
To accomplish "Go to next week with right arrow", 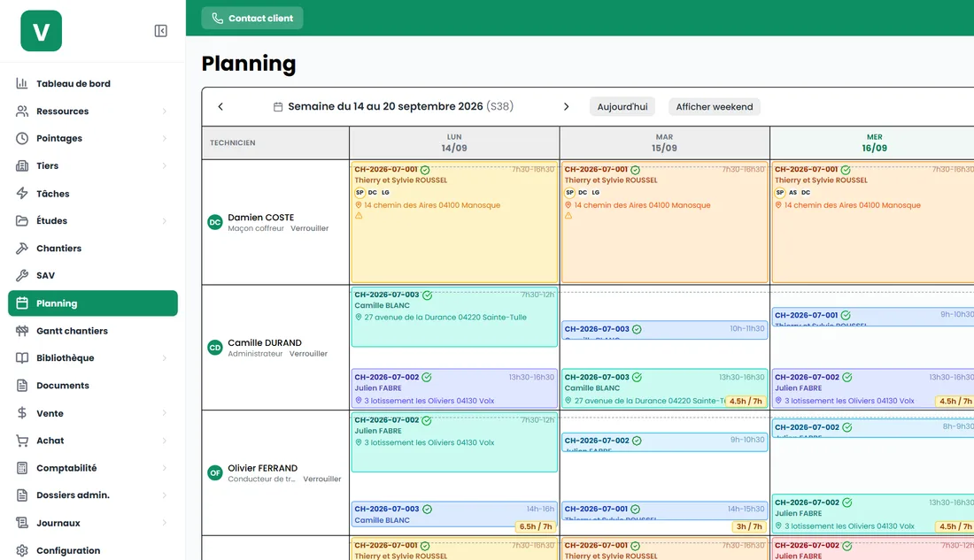I will click(x=566, y=107).
